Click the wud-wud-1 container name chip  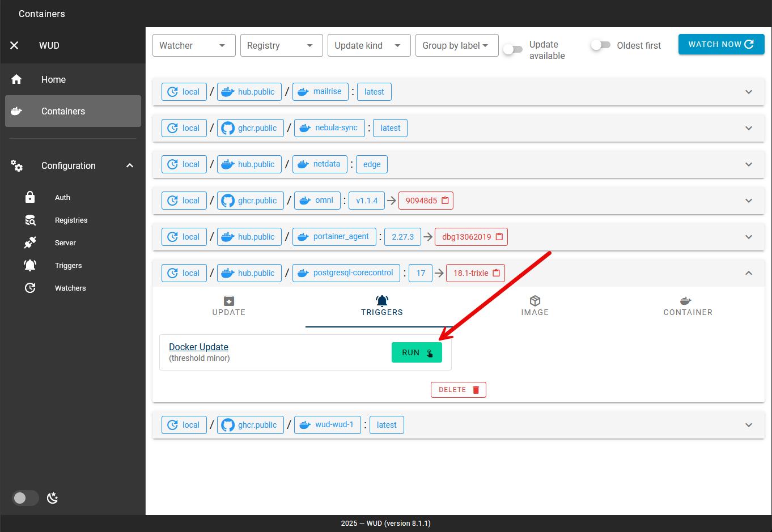point(328,425)
